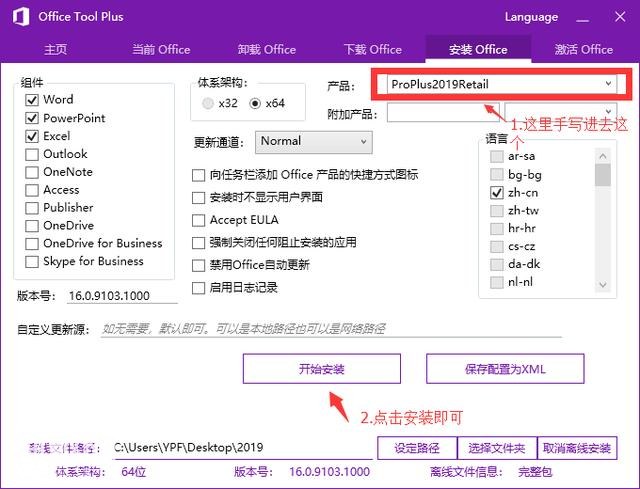The width and height of the screenshot is (640, 489).
Task: Switch to the 下载 Office tab
Action: [373, 49]
